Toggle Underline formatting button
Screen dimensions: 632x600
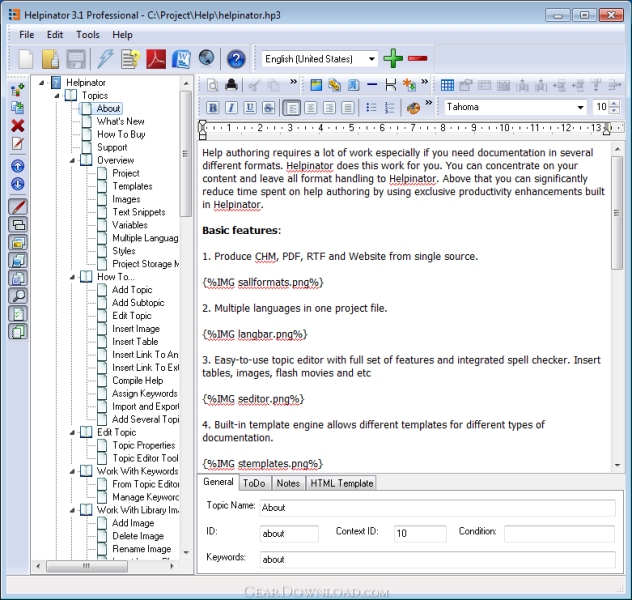point(250,108)
